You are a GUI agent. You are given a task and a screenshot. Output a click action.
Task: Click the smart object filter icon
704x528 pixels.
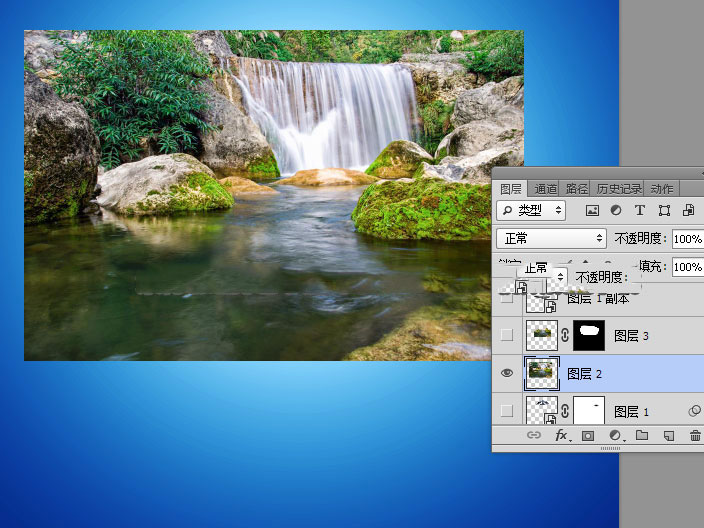pyautogui.click(x=688, y=210)
